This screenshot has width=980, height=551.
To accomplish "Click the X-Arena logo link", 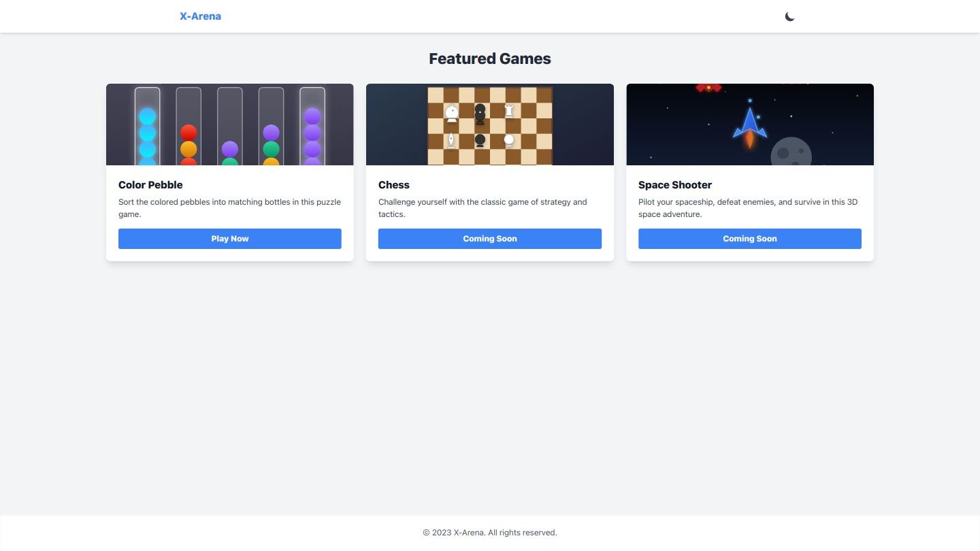I will [x=200, y=16].
